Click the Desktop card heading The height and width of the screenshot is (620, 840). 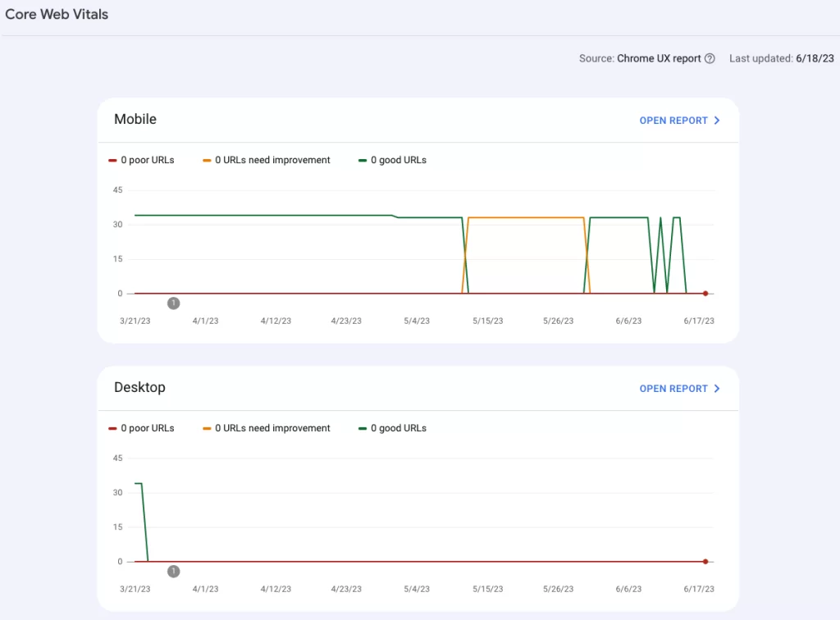click(x=139, y=387)
